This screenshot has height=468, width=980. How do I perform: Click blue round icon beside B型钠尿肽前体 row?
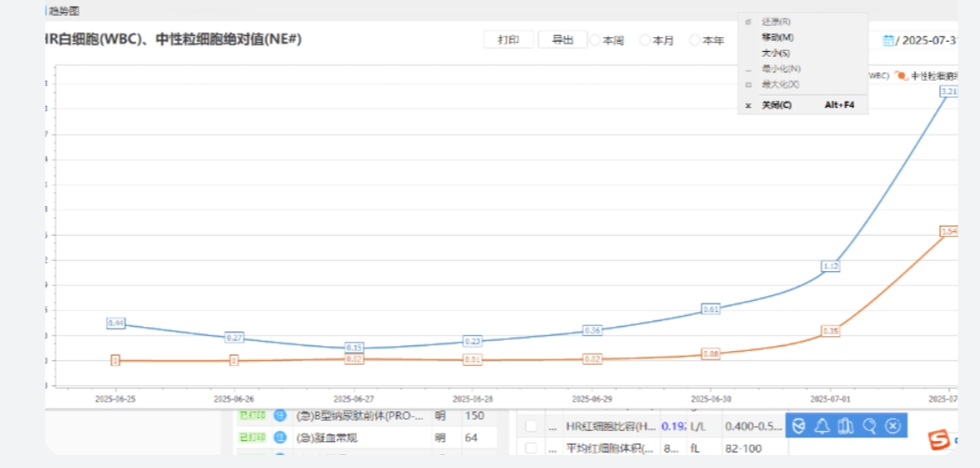click(x=280, y=415)
